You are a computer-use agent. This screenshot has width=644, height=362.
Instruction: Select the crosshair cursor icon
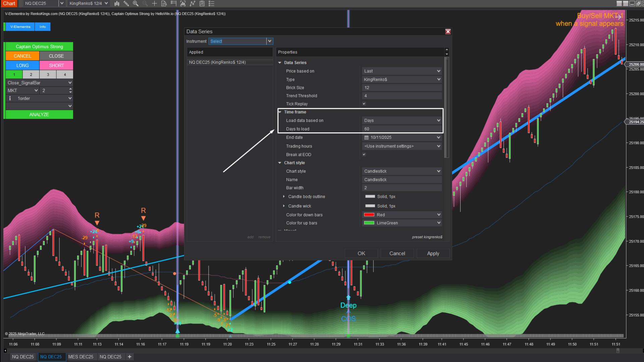154,4
